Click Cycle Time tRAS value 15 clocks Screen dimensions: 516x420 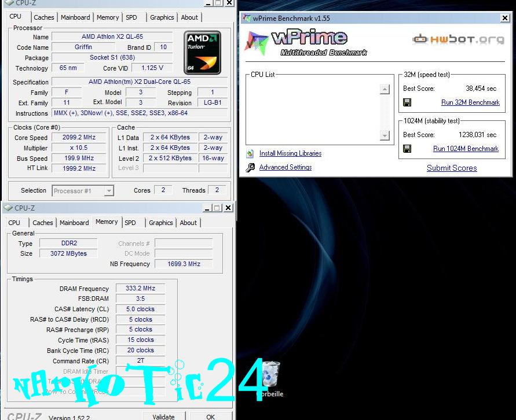click(x=141, y=340)
